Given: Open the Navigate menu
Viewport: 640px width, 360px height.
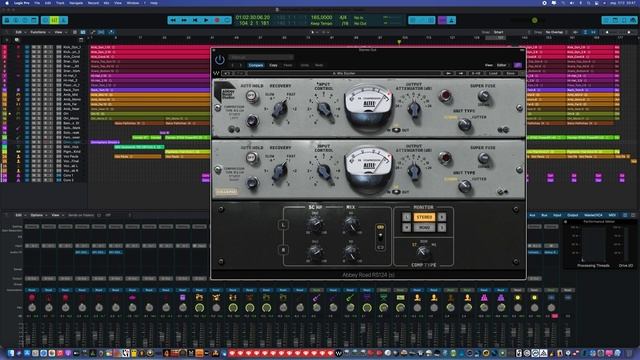Looking at the screenshot, I should (76, 3).
